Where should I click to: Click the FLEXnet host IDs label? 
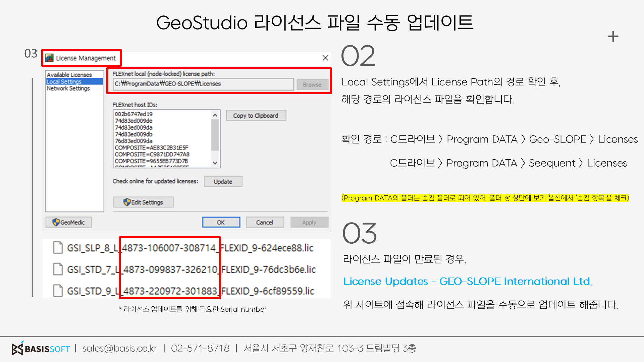135,105
